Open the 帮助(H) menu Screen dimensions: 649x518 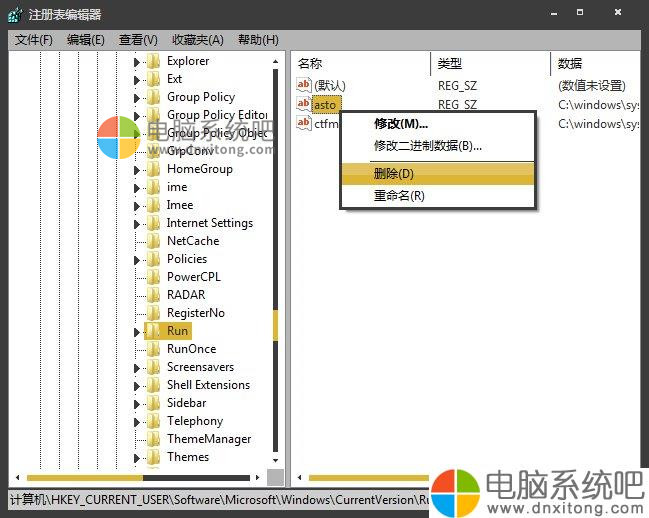tap(258, 40)
